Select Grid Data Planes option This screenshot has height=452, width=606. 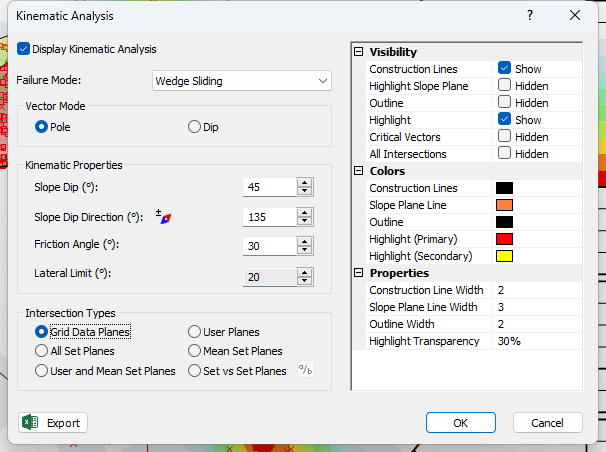(x=41, y=332)
